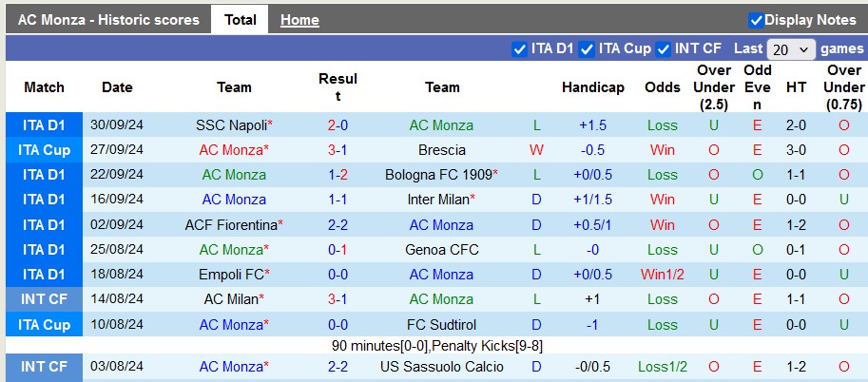
Task: Click US Sassuolo Calcio team name
Action: pyautogui.click(x=442, y=367)
